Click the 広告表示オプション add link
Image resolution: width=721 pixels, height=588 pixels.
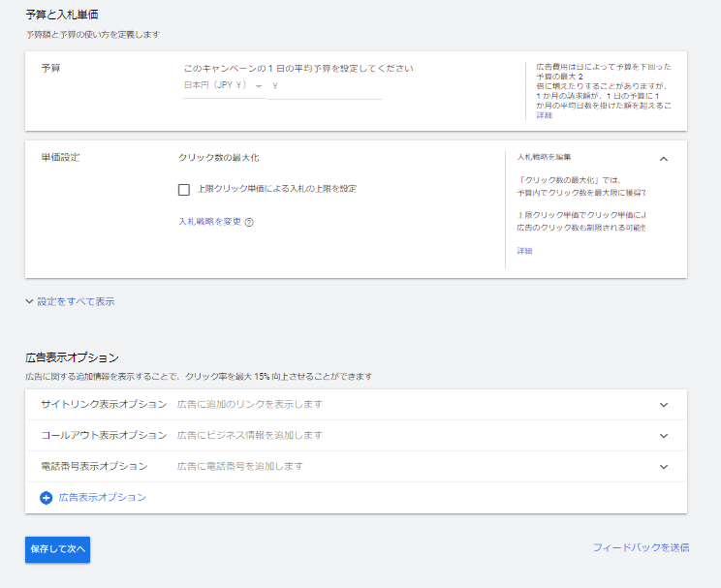tap(102, 498)
